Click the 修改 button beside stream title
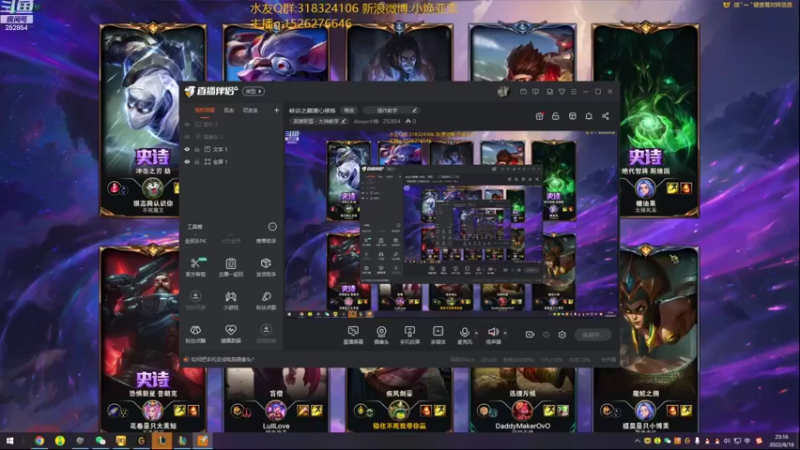 tap(349, 110)
